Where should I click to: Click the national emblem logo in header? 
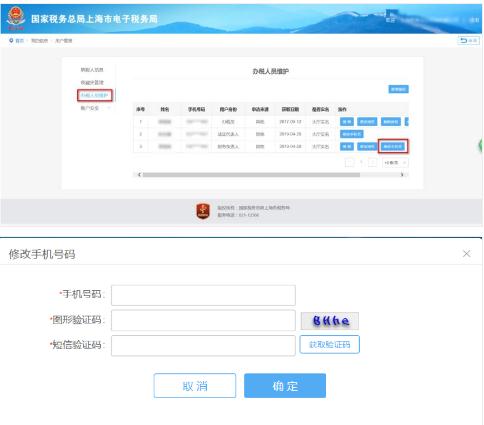pyautogui.click(x=15, y=18)
